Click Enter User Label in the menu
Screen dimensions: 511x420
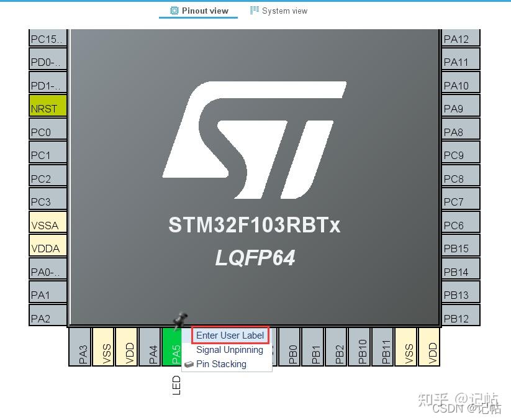coord(230,335)
